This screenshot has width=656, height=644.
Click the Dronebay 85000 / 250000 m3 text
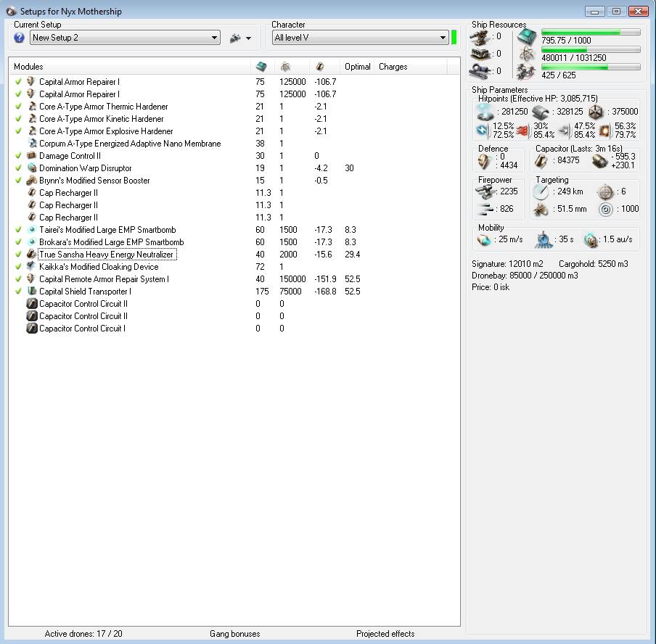pyautogui.click(x=525, y=276)
